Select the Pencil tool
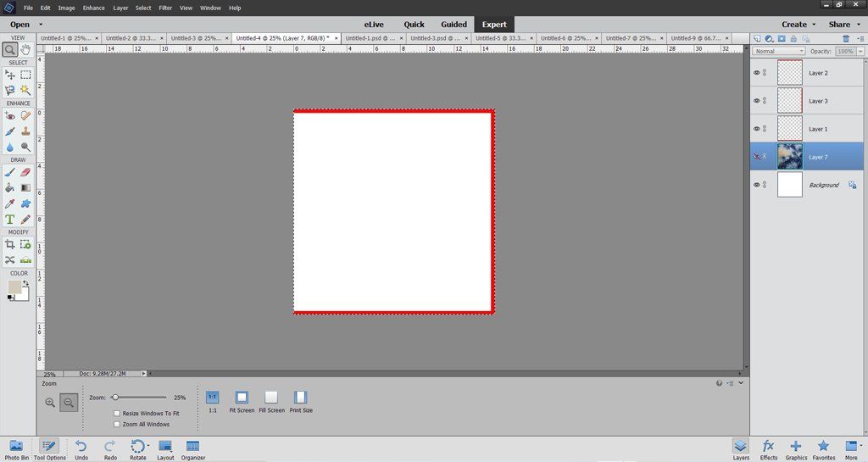This screenshot has height=462, width=868. (x=25, y=219)
